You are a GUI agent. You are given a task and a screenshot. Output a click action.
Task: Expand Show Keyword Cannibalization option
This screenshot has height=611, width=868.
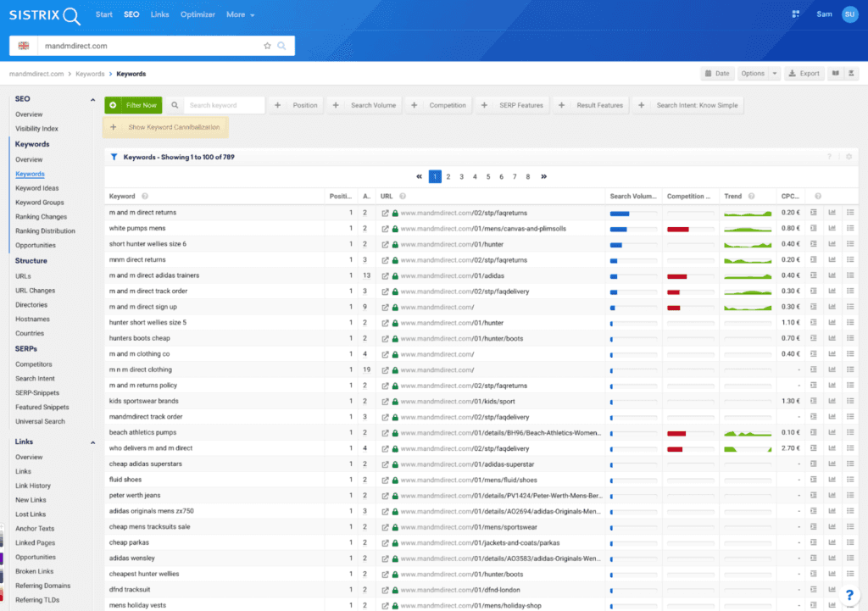pos(165,127)
